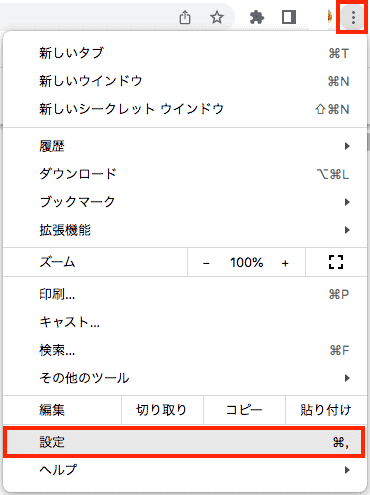This screenshot has width=370, height=495.
Task: Expand the 履歴 submenu
Action: (x=185, y=146)
